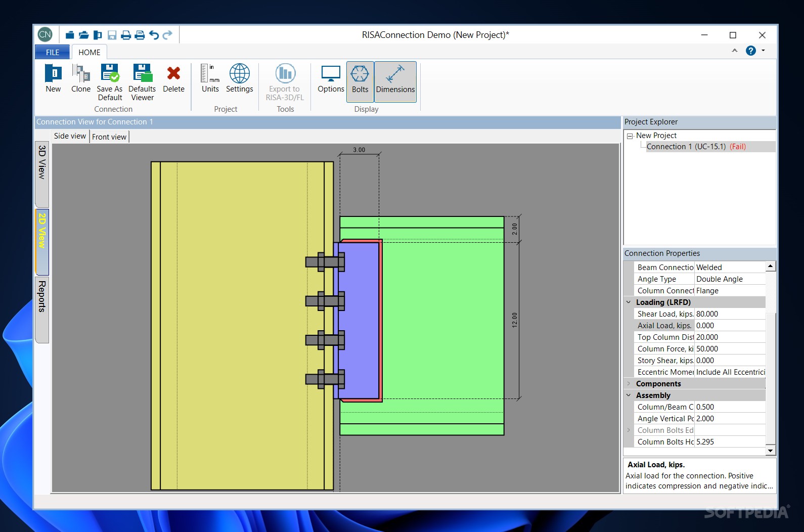This screenshot has height=532, width=804.
Task: Clone the current connection
Action: point(81,78)
